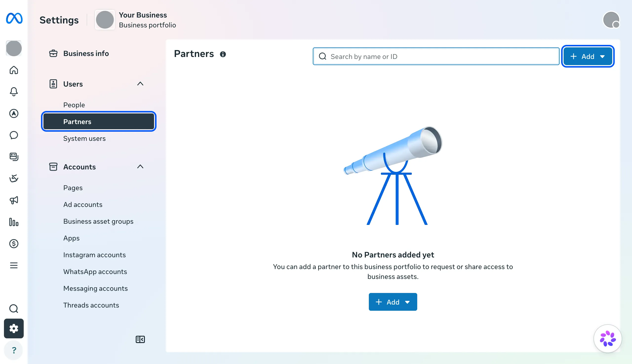
Task: Open the dollar Billing icon
Action: (14, 244)
